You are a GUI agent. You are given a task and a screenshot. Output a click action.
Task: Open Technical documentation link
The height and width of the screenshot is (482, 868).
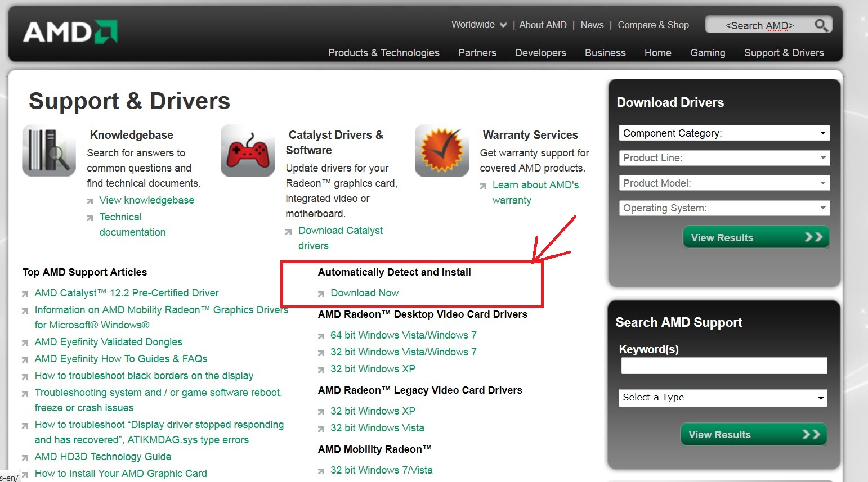132,224
